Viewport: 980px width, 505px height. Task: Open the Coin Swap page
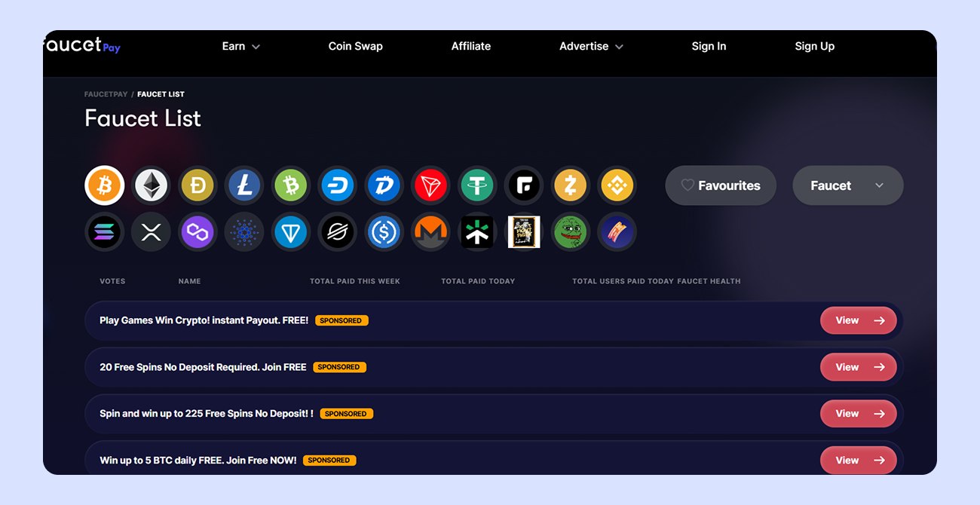356,46
